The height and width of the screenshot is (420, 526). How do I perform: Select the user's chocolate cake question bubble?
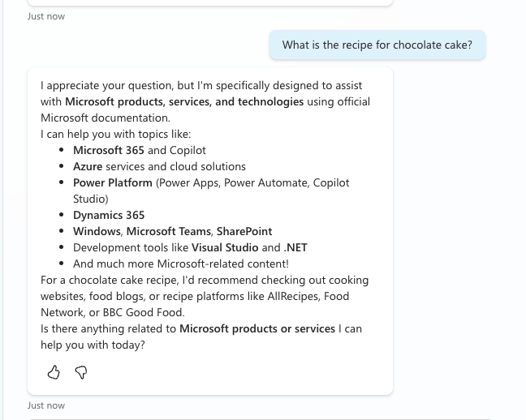click(377, 45)
